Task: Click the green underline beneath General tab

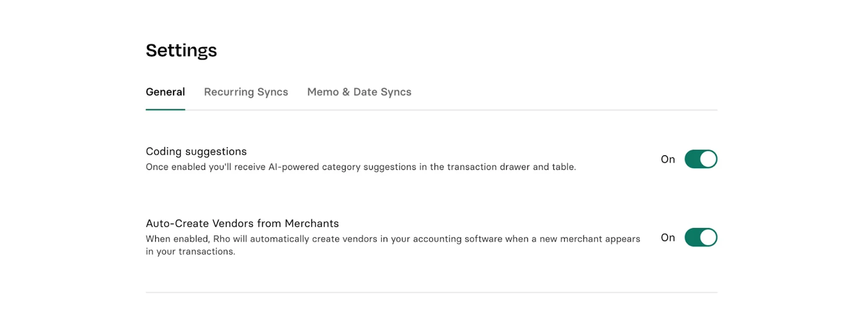Action: pos(166,109)
